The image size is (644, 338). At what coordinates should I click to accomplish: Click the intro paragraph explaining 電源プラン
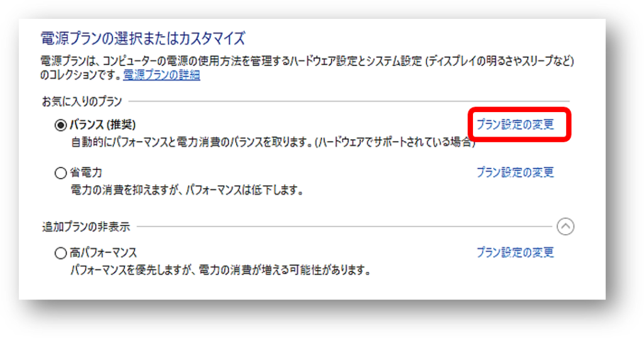[307, 68]
